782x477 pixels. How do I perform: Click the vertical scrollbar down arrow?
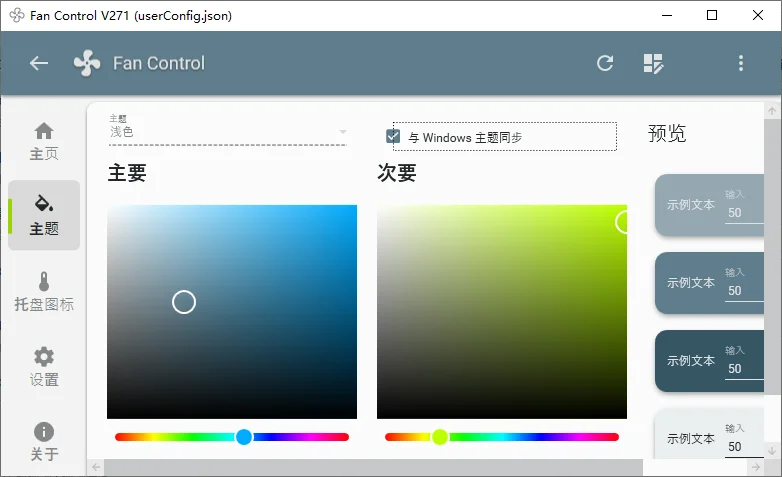click(772, 451)
